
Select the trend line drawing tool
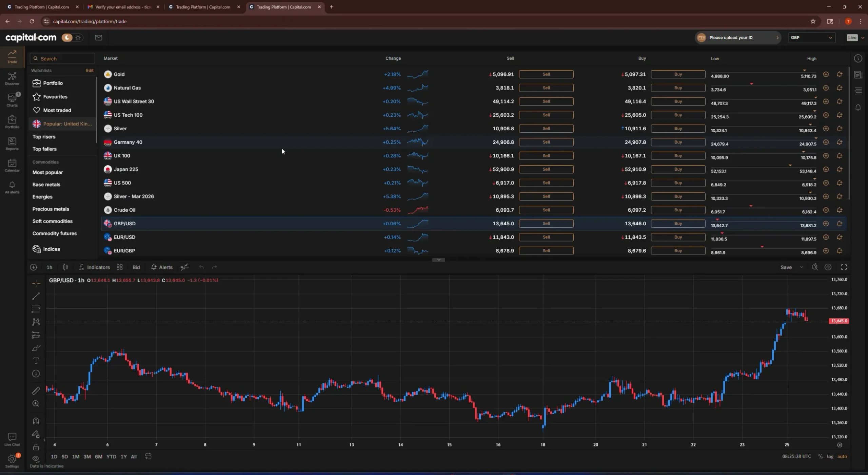coord(36,296)
